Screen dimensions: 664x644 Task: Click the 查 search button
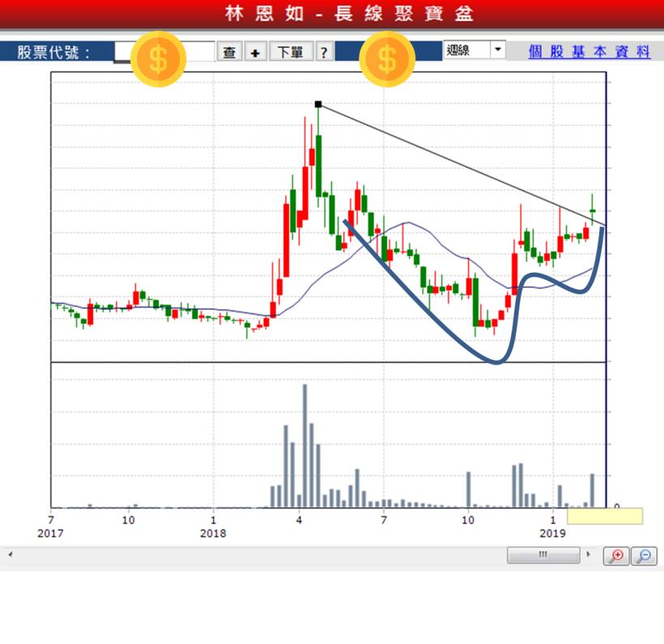[229, 51]
